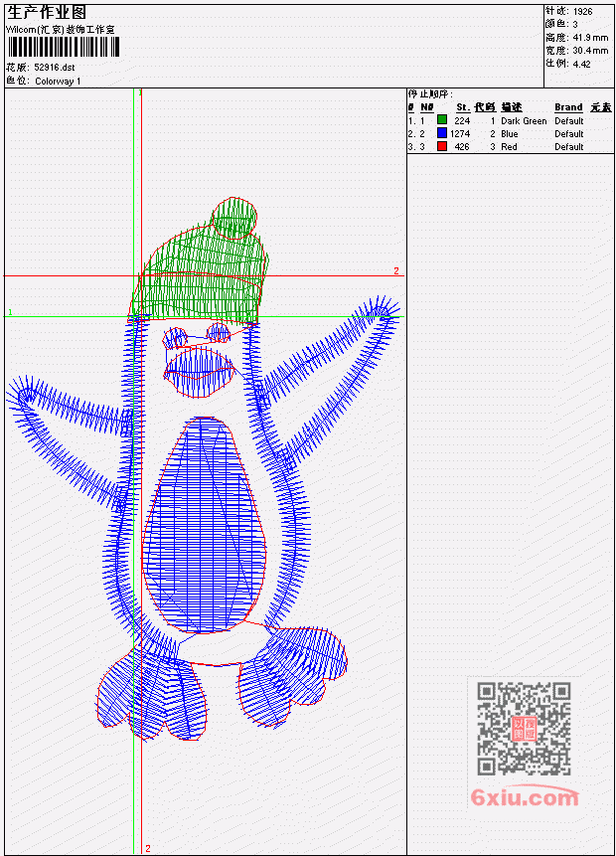Click the 'Blue' description text
Viewport: 616px width, 856px height.
point(509,134)
